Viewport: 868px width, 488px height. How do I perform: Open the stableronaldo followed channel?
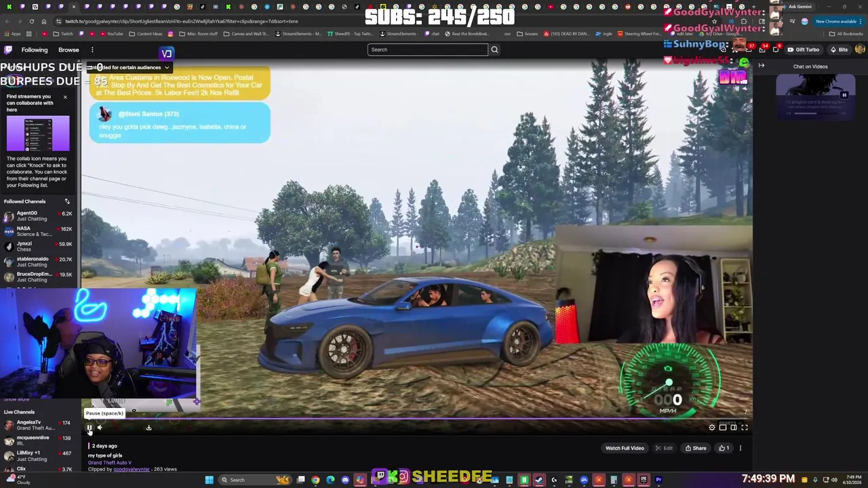point(39,262)
